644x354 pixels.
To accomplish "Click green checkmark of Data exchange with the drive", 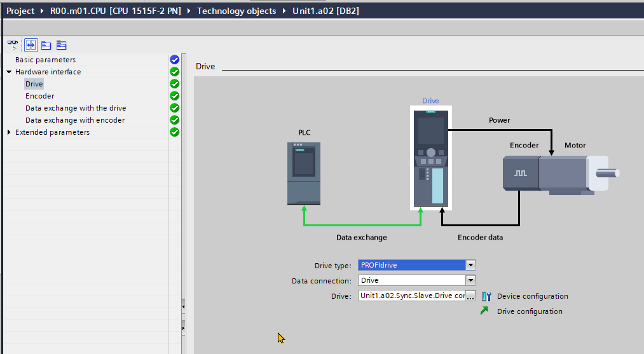I will click(175, 108).
